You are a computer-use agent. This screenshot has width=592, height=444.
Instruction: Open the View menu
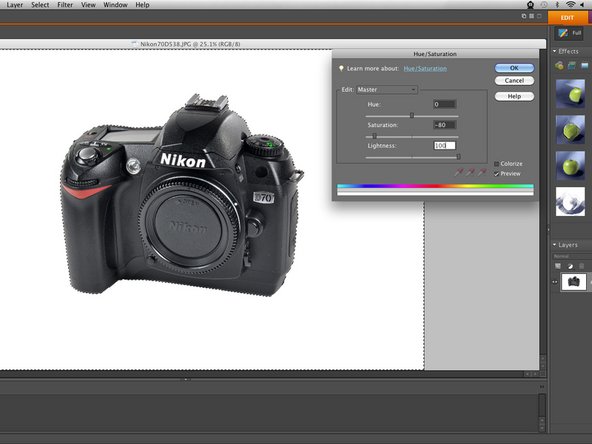point(88,5)
